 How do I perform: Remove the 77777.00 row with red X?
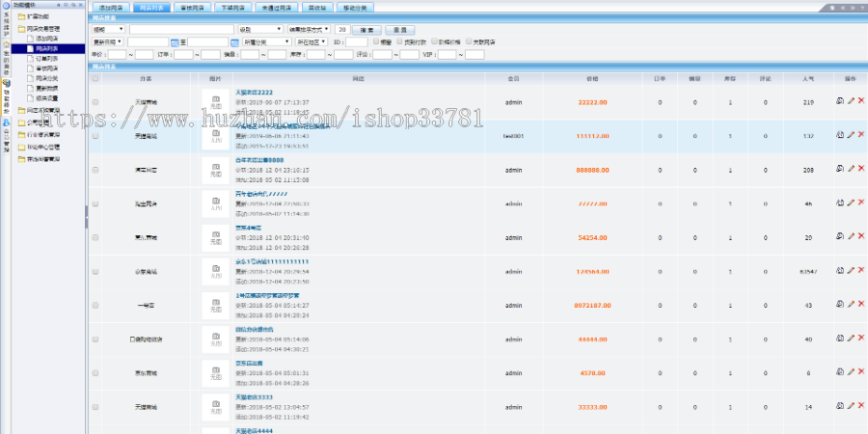click(861, 203)
